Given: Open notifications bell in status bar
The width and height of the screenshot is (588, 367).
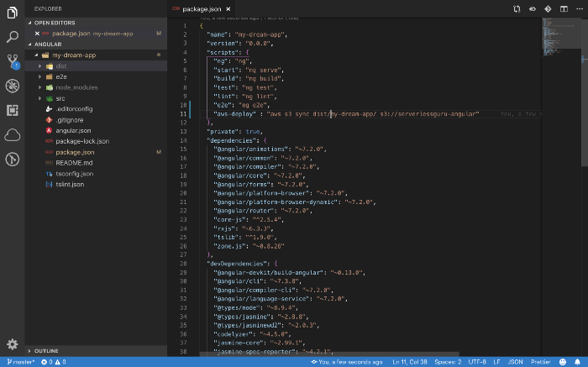Looking at the screenshot, I should pos(578,362).
